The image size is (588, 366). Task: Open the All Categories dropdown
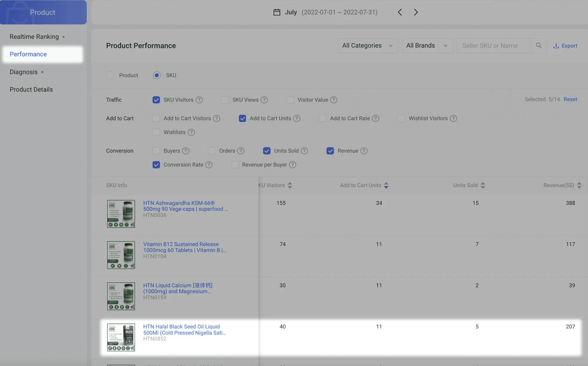click(368, 46)
